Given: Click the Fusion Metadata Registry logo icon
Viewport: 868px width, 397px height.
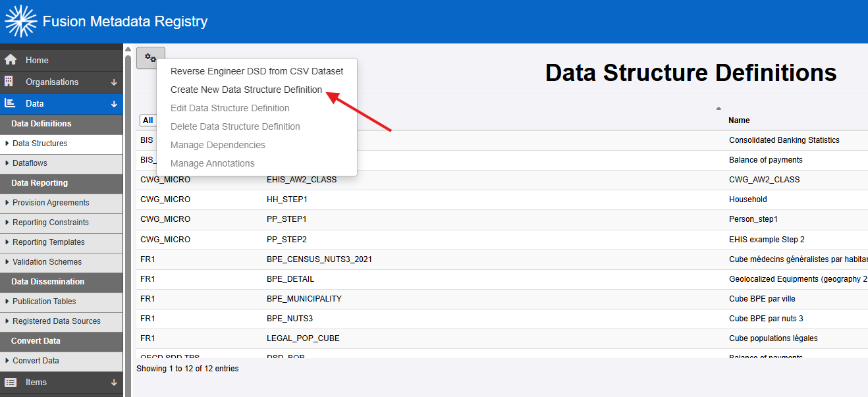Looking at the screenshot, I should (21, 21).
